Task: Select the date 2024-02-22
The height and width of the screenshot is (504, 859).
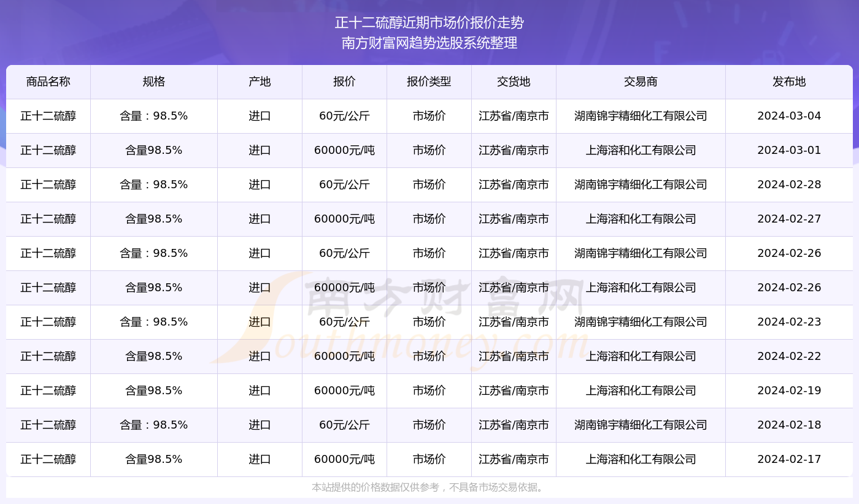Action: (789, 356)
